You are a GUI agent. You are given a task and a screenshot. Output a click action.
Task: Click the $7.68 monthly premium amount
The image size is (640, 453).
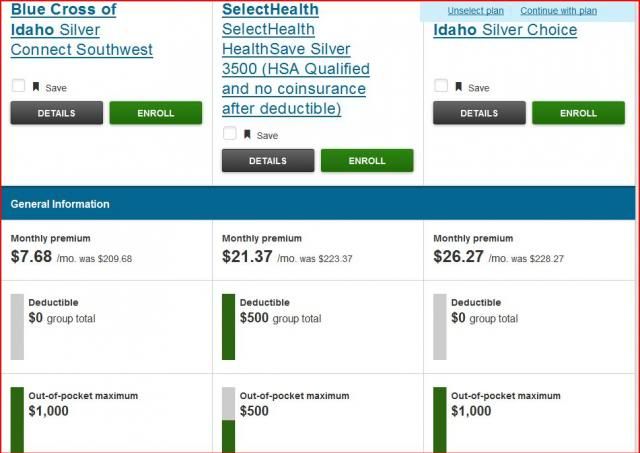31,256
